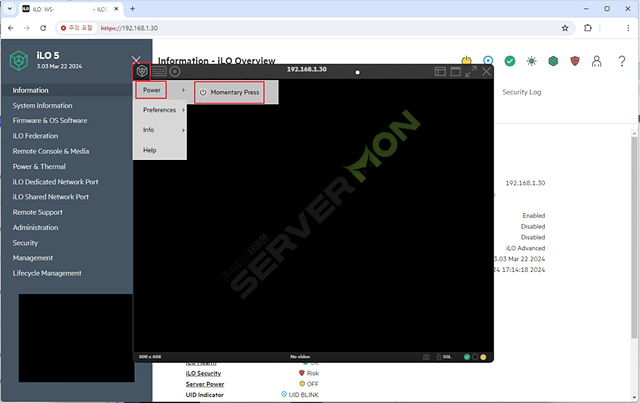Go to Power & Thermal settings
Screen dimensions: 640x403
tap(39, 166)
